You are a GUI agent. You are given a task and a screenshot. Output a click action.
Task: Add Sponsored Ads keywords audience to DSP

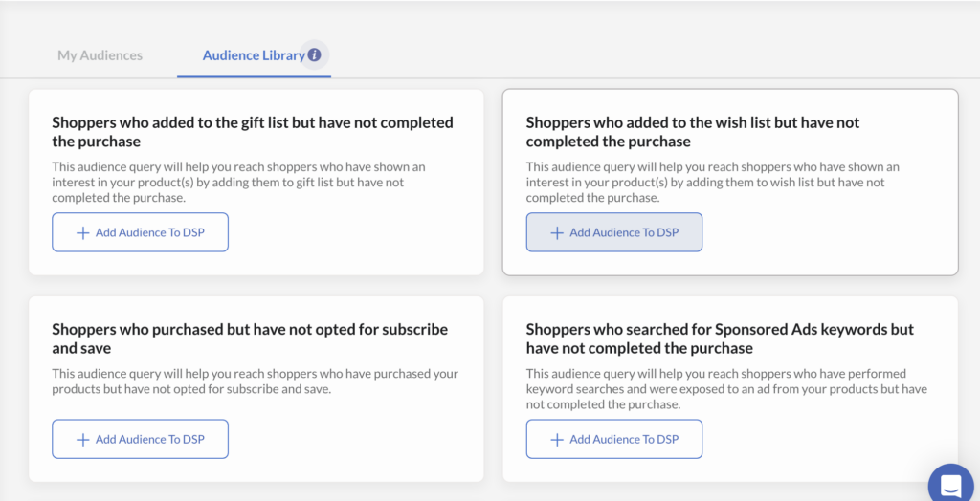pos(614,439)
